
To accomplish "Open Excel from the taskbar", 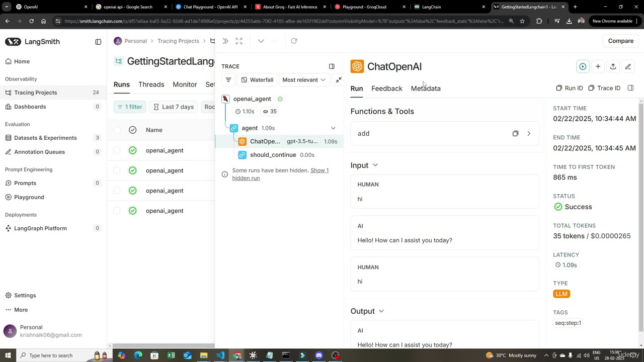I will tap(171, 355).
